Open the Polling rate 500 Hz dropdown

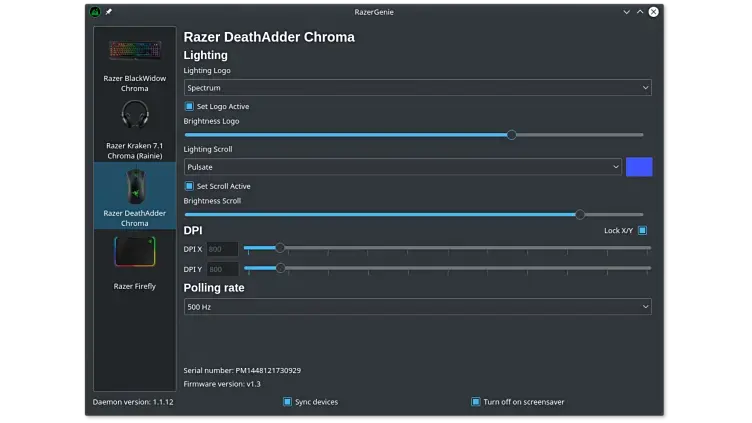click(417, 307)
